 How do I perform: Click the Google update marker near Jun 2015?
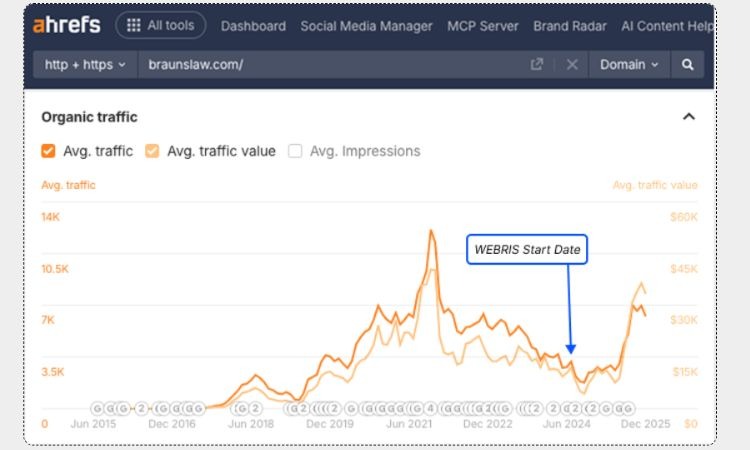click(98, 408)
